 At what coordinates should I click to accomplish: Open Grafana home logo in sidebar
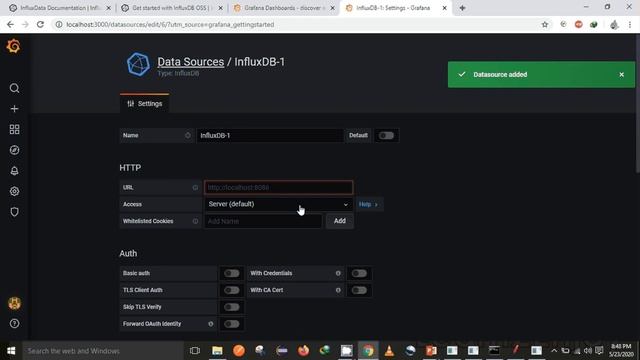point(13,46)
